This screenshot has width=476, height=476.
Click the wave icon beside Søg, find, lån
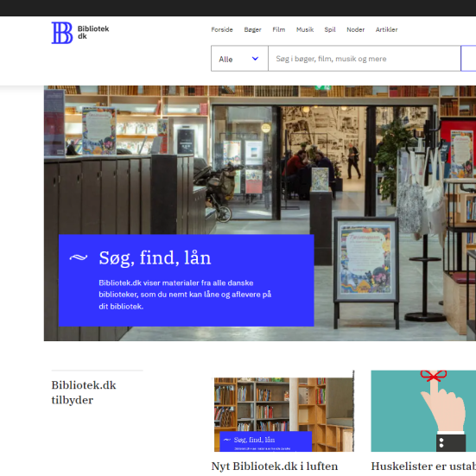pyautogui.click(x=79, y=257)
